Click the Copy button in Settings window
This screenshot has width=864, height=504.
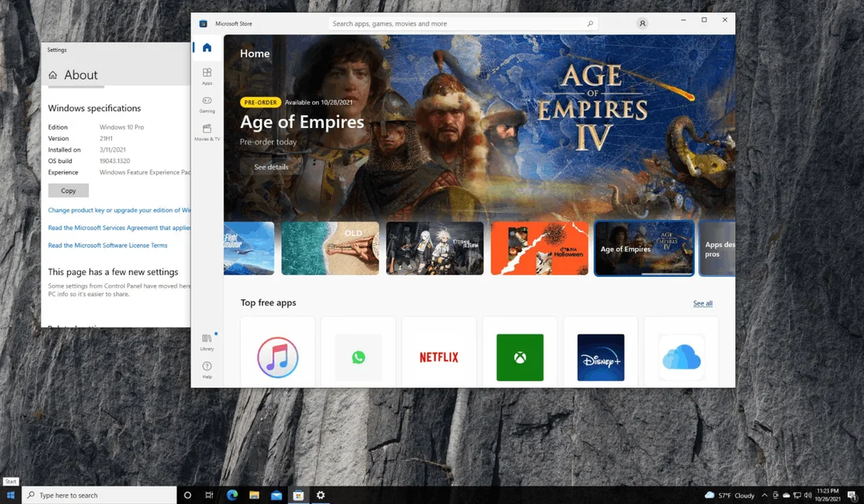[68, 190]
